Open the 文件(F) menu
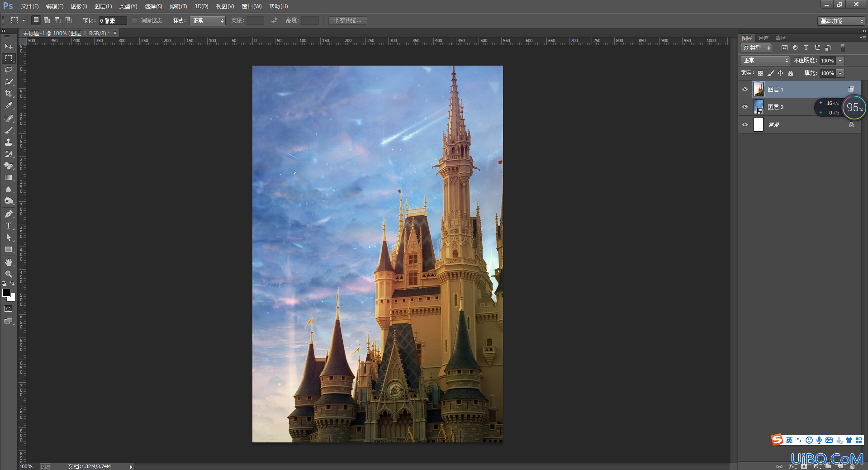Image resolution: width=868 pixels, height=470 pixels. point(30,6)
